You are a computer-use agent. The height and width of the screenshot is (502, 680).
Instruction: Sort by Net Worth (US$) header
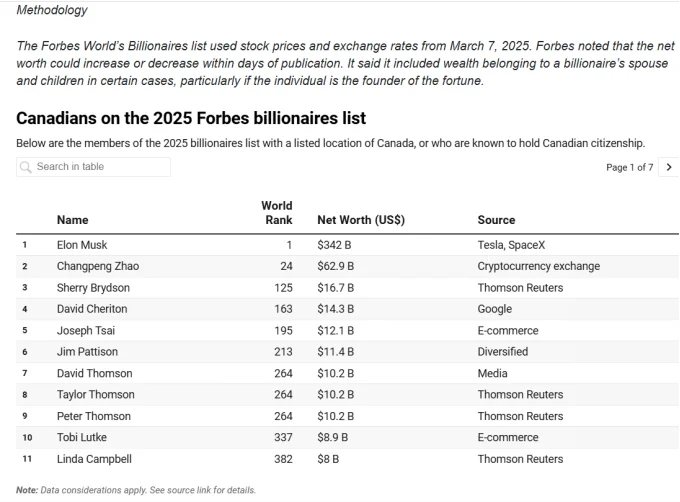pyautogui.click(x=360, y=220)
